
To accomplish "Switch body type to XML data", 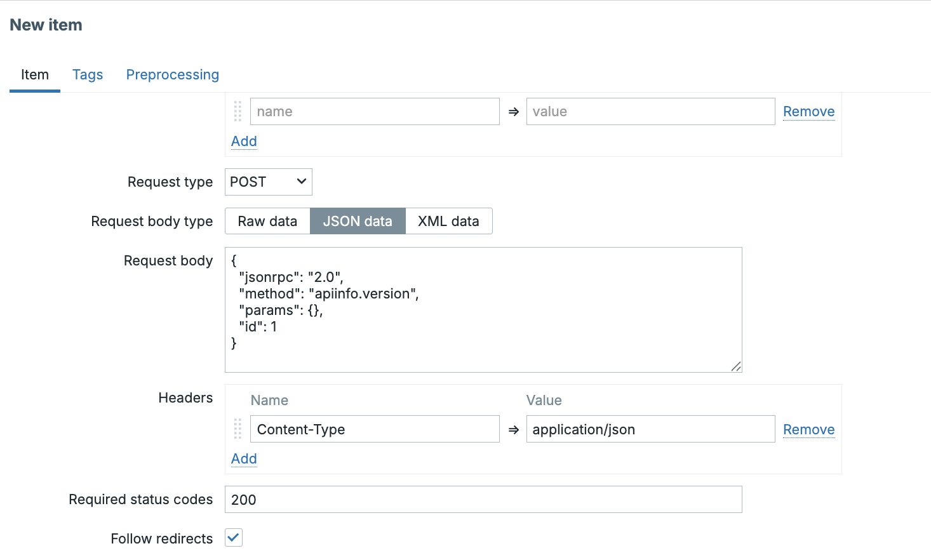I will click(x=448, y=221).
